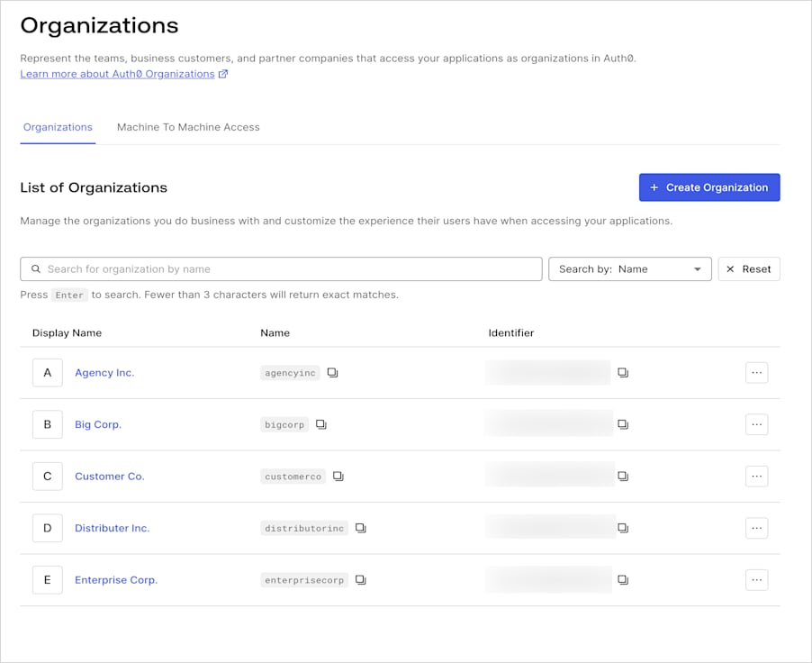Open the more actions menu for Enterprise Corp.
This screenshot has width=812, height=663.
[x=756, y=580]
